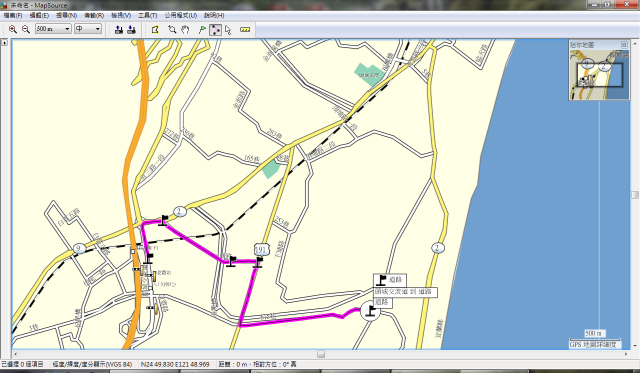Open the 檢視(V) menu
The image size is (640, 373).
pyautogui.click(x=121, y=16)
